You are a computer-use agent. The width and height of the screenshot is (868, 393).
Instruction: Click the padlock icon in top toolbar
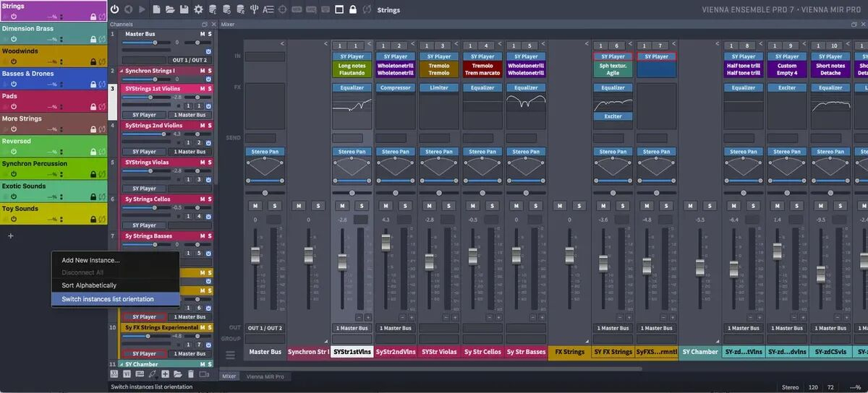click(x=353, y=10)
